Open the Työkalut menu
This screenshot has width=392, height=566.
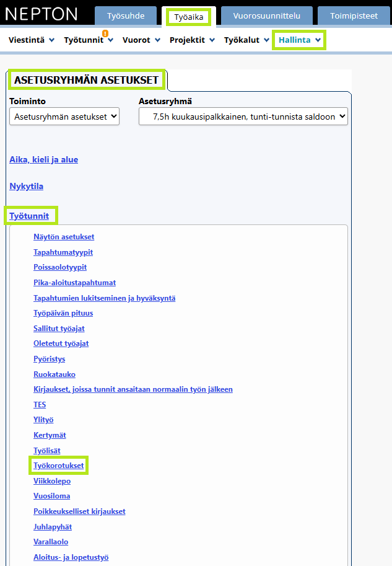coord(246,40)
